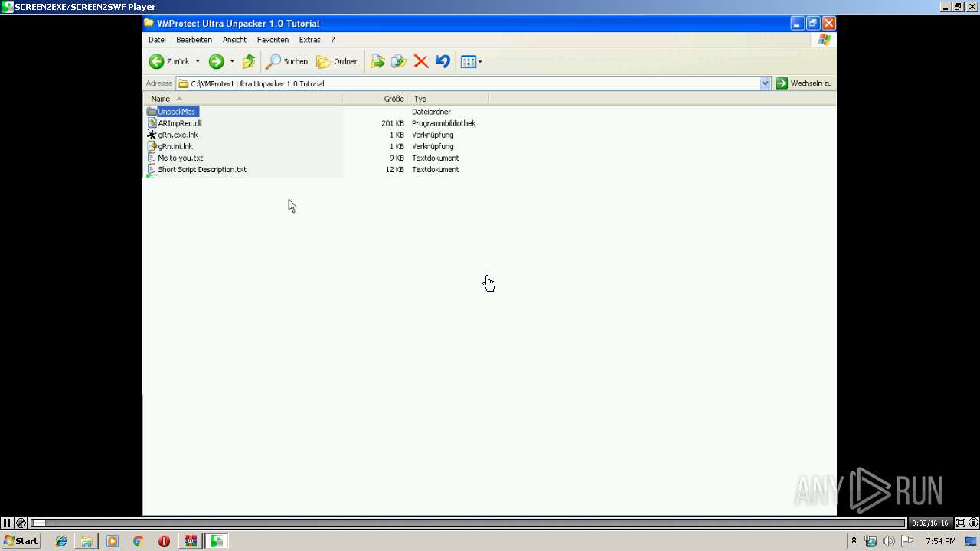This screenshot has width=980, height=551.
Task: Go back with the Zurück arrow
Action: 169,61
